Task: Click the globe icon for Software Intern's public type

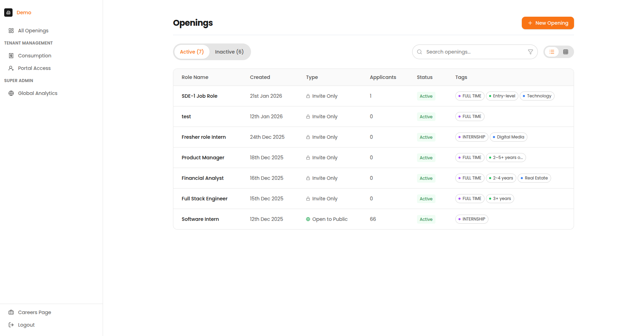Action: click(308, 219)
